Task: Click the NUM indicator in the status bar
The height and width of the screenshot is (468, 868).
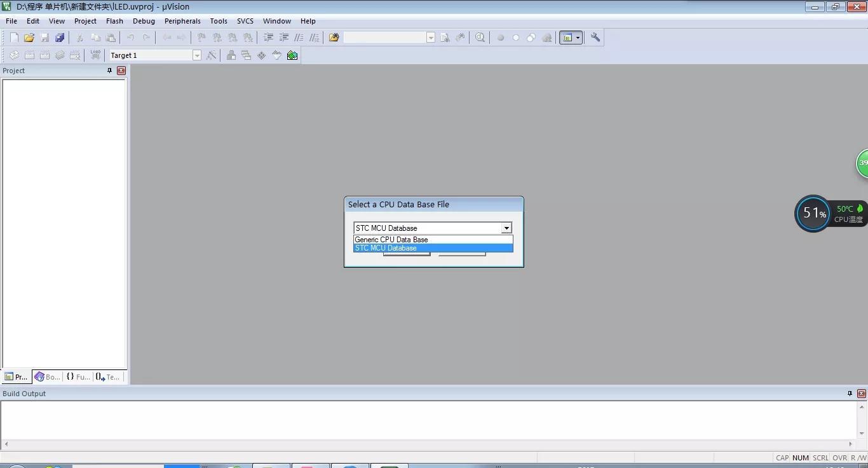Action: point(801,458)
